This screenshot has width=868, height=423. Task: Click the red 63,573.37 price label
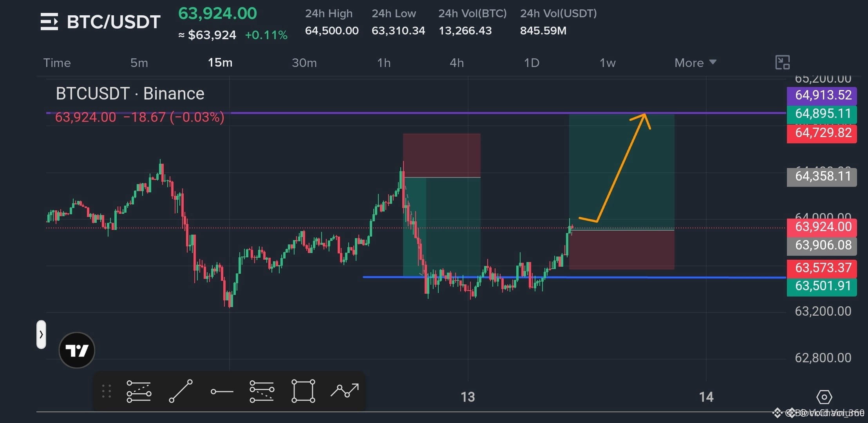pos(822,268)
